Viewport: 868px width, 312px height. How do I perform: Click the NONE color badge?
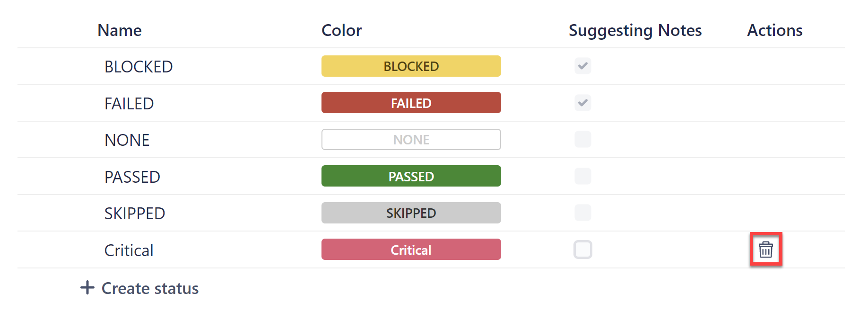pyautogui.click(x=411, y=139)
